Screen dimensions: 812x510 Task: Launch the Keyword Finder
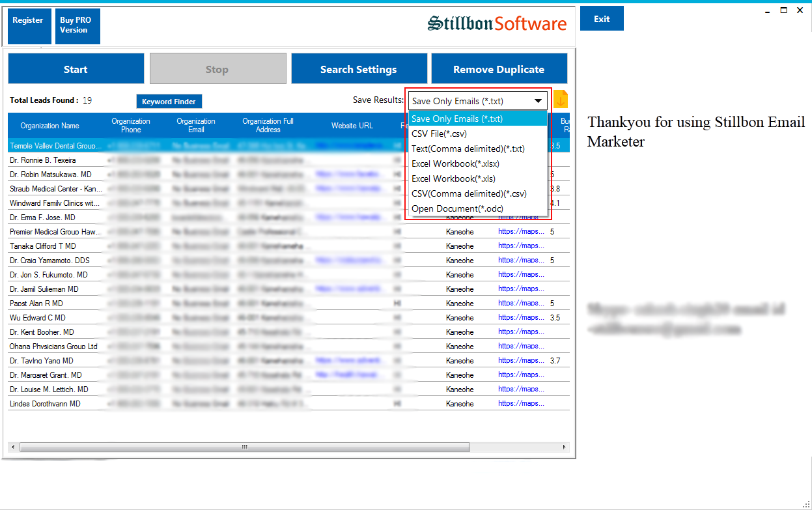[x=169, y=101]
